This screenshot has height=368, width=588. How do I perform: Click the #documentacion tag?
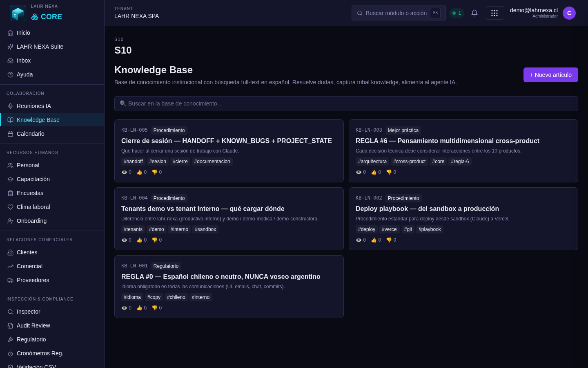212,162
